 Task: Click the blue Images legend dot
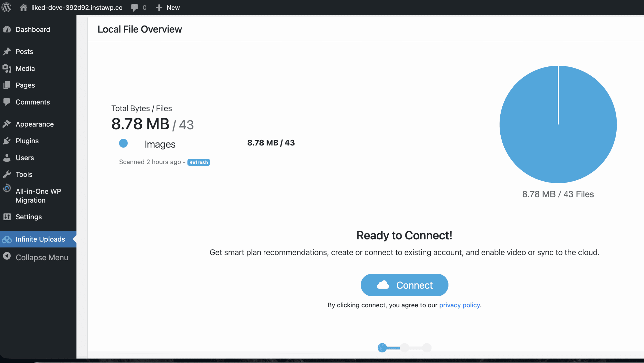[123, 143]
